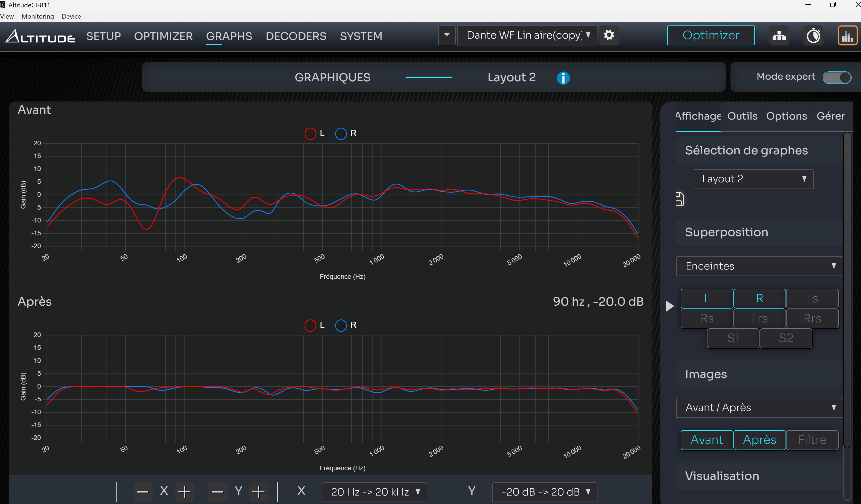
Task: Toggle R speaker overlay button
Action: [x=759, y=299]
